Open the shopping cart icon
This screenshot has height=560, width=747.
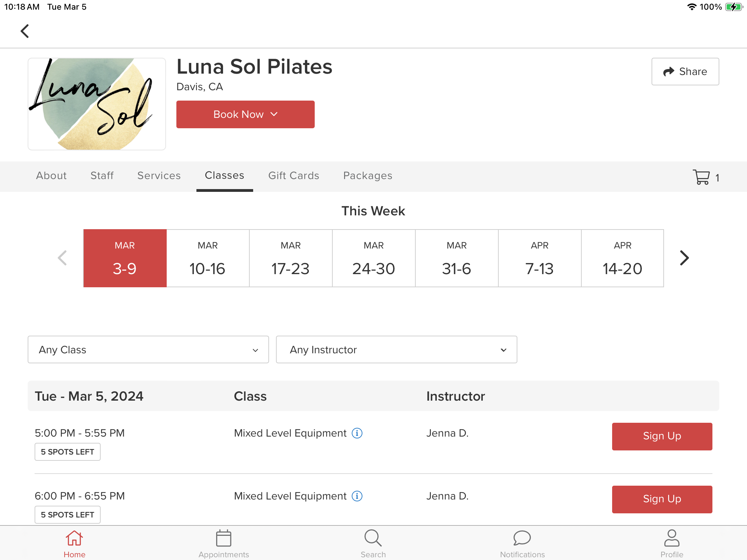(701, 177)
